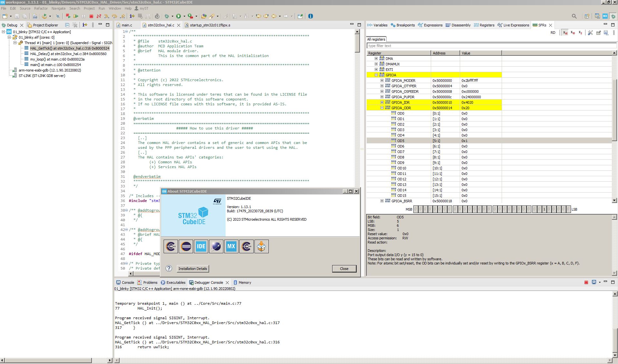Click the CubeMX perspective icon in the top-right
Viewport: 618px width, 364px height.
pyautogui.click(x=605, y=16)
